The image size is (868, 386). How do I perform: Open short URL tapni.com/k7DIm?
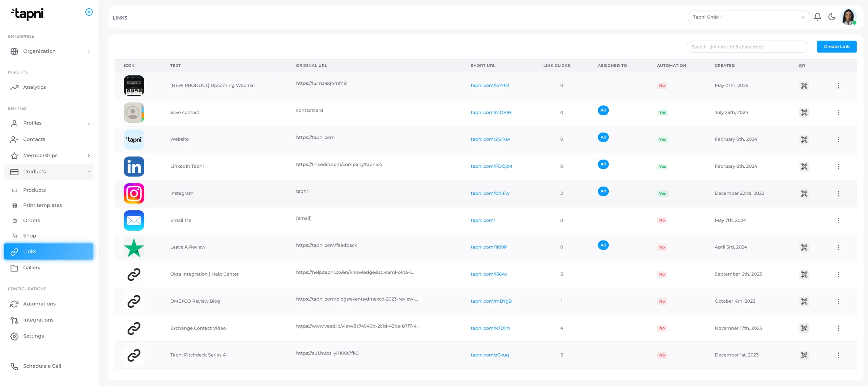coord(490,328)
